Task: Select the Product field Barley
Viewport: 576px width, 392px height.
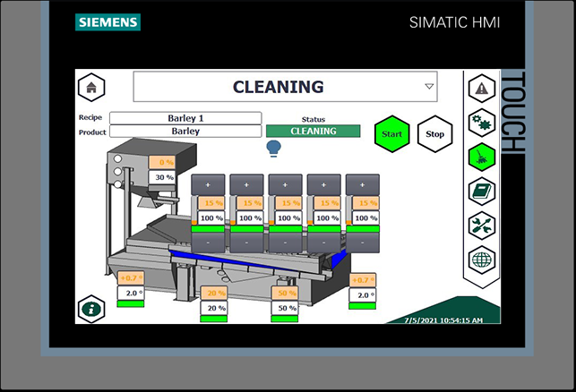Action: (185, 131)
